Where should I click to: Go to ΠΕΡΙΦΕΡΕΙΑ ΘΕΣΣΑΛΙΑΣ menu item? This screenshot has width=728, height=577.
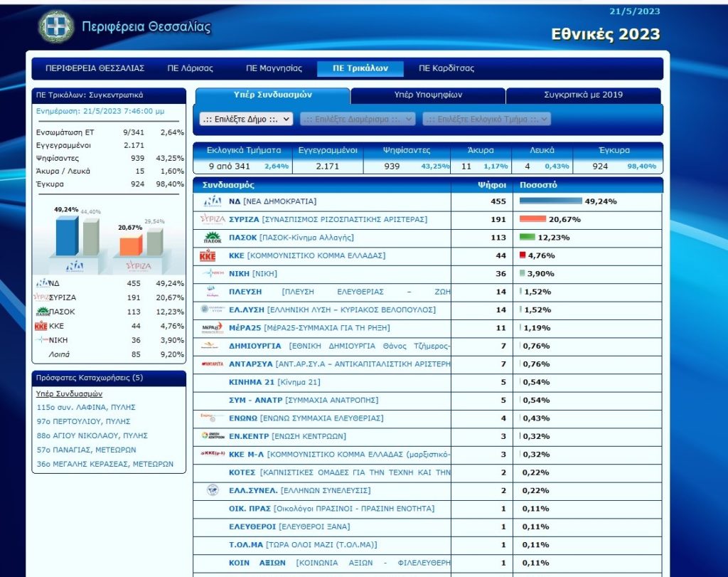95,68
